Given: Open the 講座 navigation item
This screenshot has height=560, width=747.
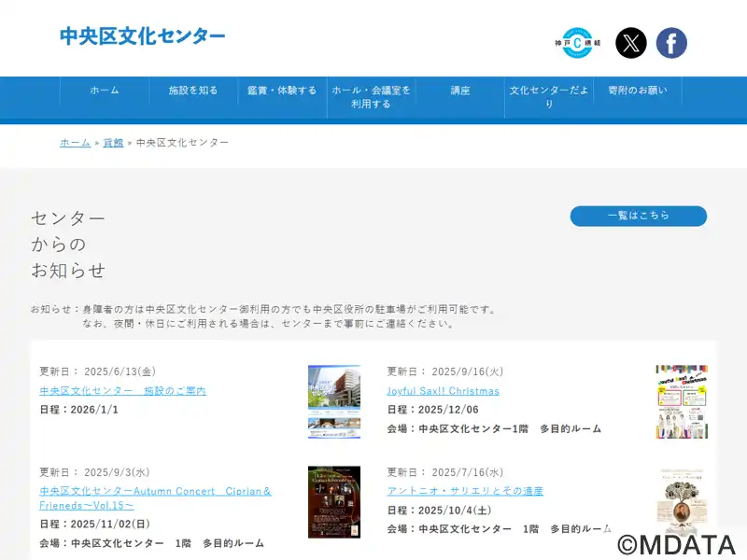Looking at the screenshot, I should tap(460, 91).
